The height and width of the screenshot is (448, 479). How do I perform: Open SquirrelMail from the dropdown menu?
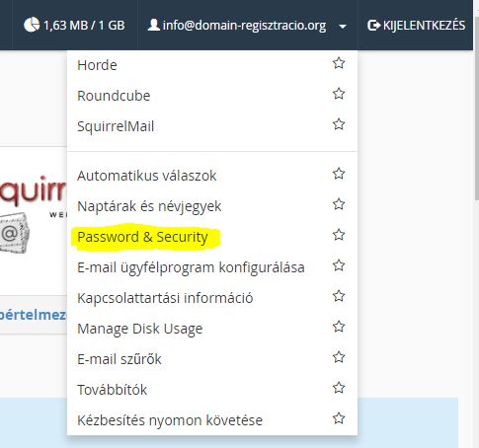116,126
